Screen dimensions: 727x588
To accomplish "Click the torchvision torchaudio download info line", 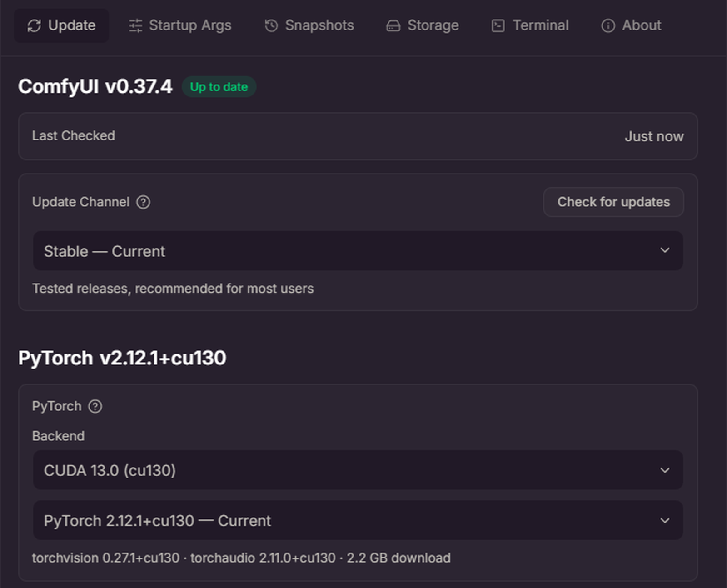I will click(x=241, y=558).
